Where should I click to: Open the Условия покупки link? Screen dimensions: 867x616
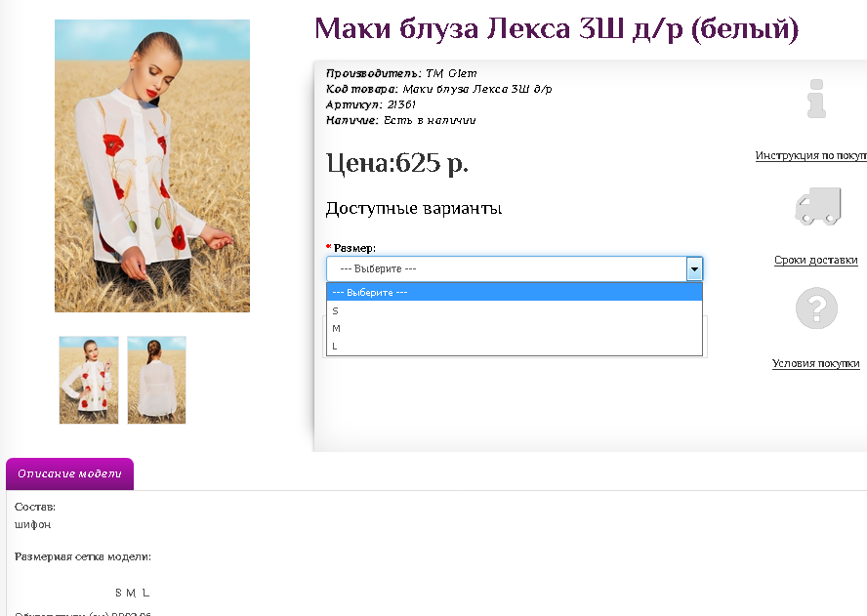tap(815, 363)
